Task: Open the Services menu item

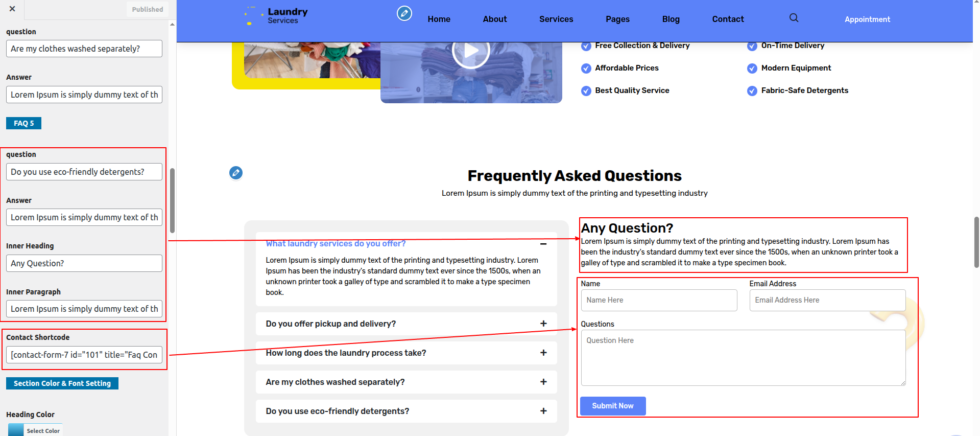Action: 556,19
